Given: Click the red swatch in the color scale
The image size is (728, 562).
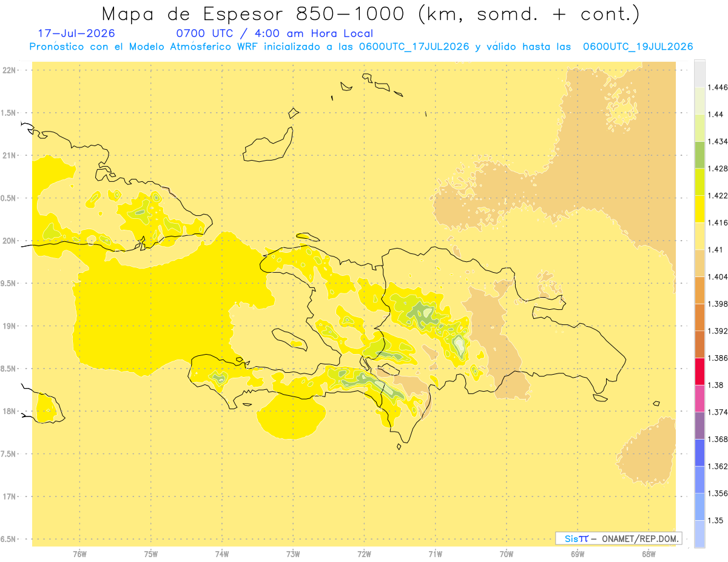Looking at the screenshot, I should pos(699,372).
